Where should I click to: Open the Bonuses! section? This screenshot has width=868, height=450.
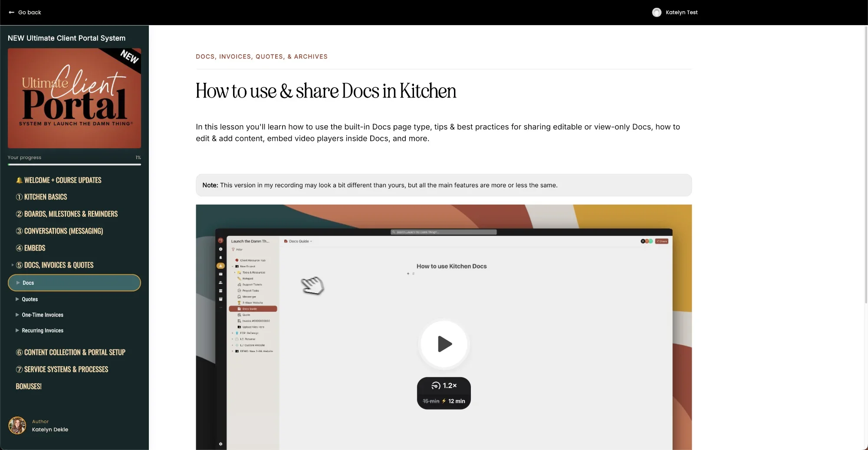coord(29,386)
